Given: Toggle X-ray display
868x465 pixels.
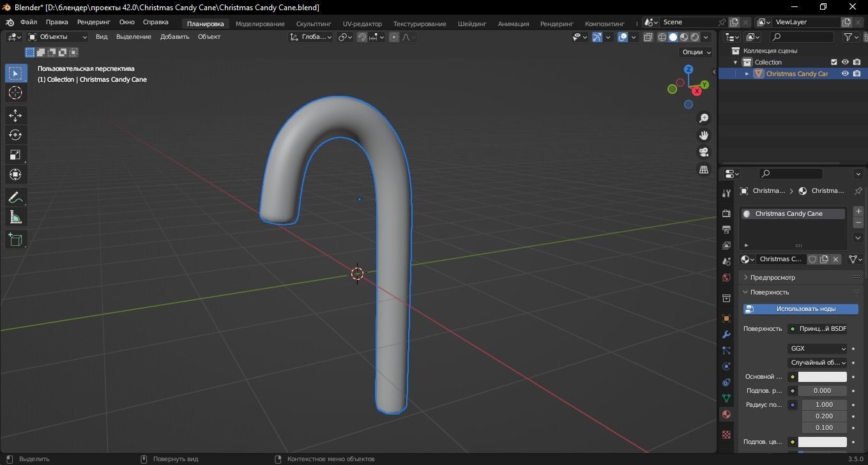Looking at the screenshot, I should (x=648, y=37).
